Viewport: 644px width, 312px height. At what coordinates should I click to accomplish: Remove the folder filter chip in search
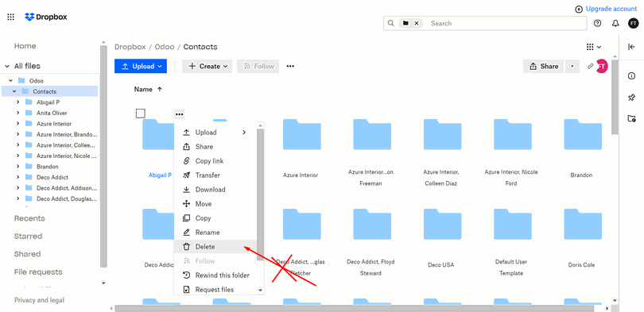[416, 23]
